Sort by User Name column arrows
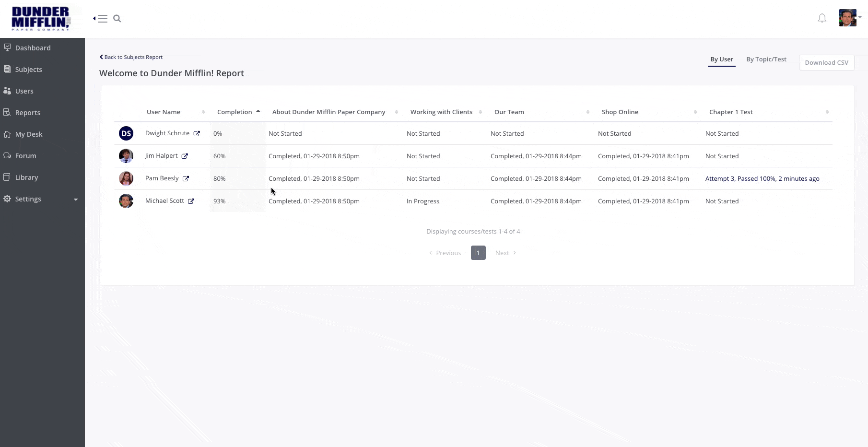868x447 pixels. (x=203, y=112)
